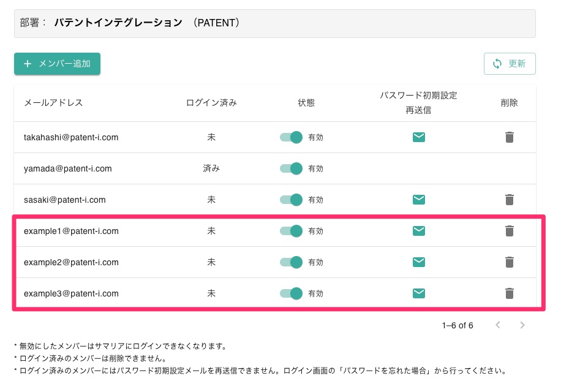Click the 更新 refresh button

coord(510,64)
